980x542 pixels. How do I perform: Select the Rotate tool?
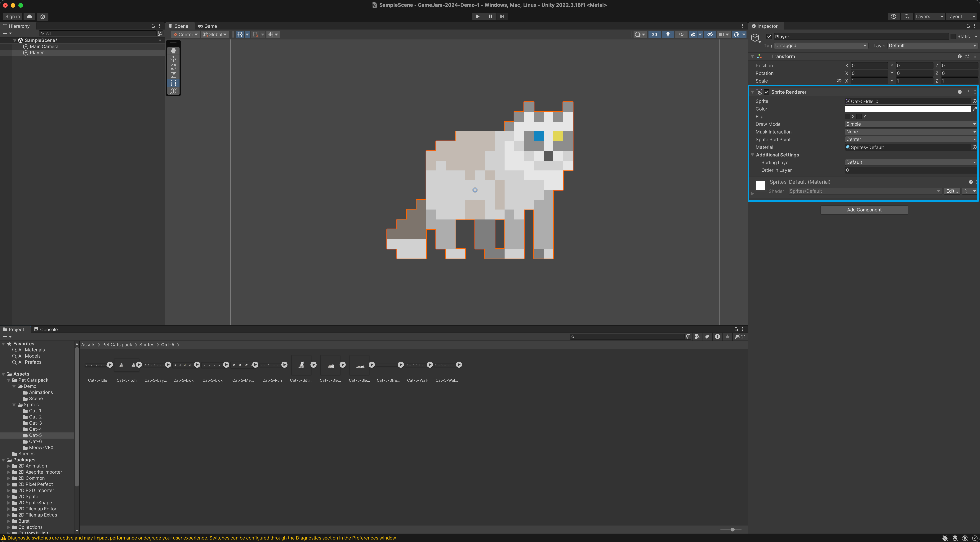(x=173, y=67)
